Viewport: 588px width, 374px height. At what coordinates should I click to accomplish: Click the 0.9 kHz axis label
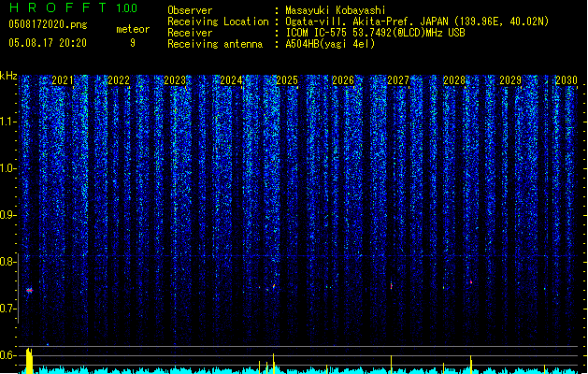click(7, 215)
